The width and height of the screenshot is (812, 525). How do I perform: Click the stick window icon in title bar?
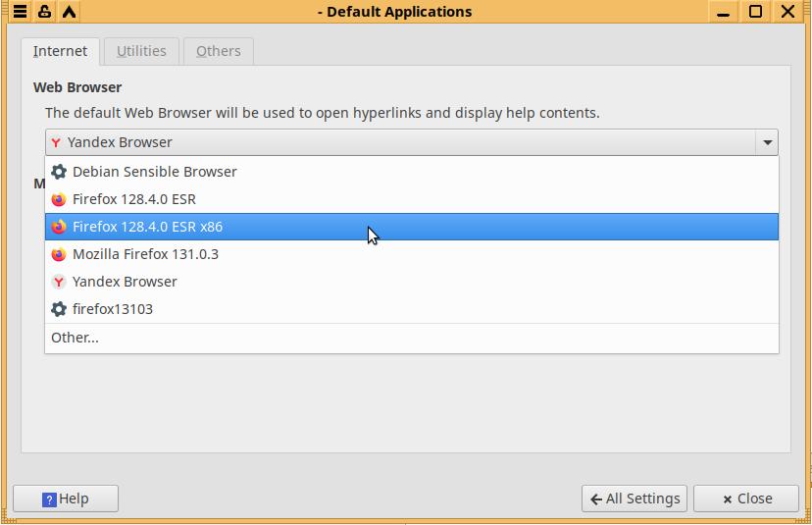[x=45, y=12]
